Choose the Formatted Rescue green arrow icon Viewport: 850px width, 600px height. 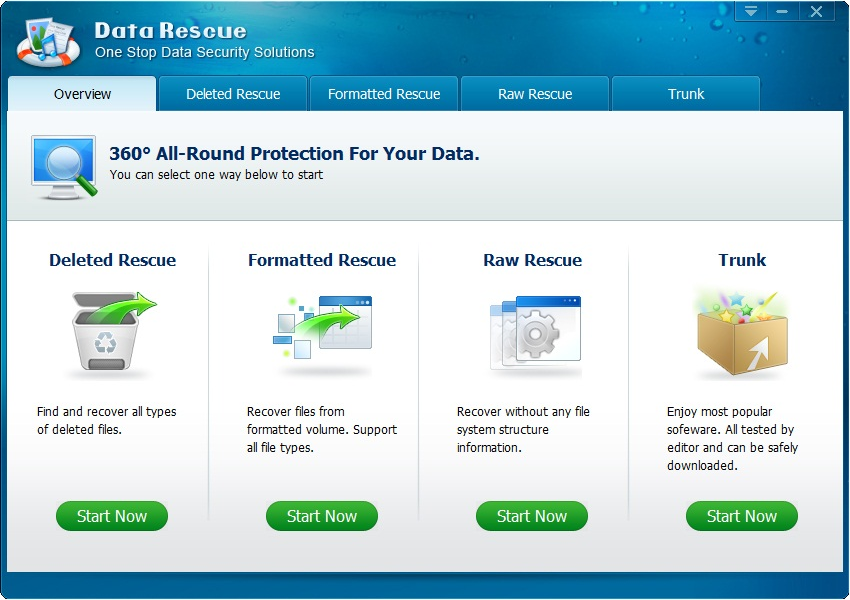click(x=322, y=328)
